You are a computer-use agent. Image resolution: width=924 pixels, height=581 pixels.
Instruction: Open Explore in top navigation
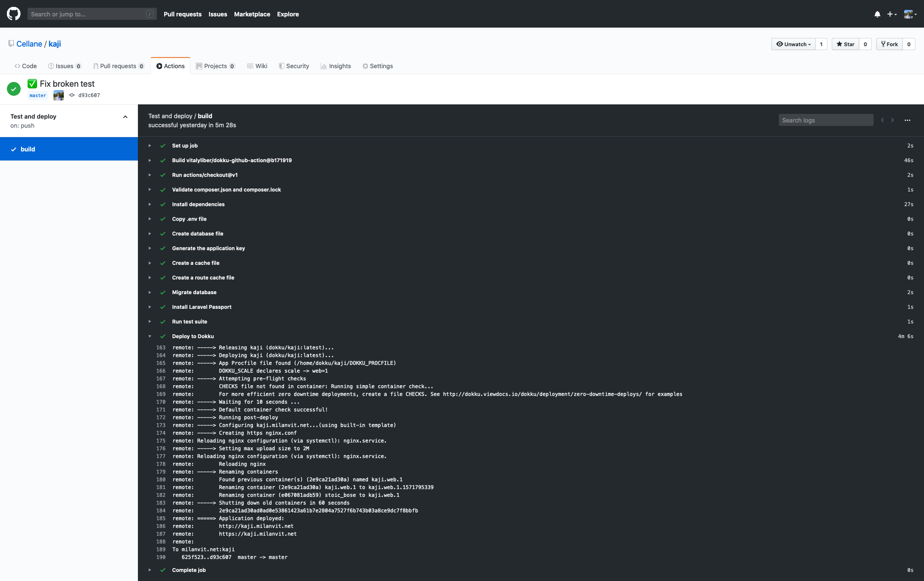pyautogui.click(x=288, y=14)
